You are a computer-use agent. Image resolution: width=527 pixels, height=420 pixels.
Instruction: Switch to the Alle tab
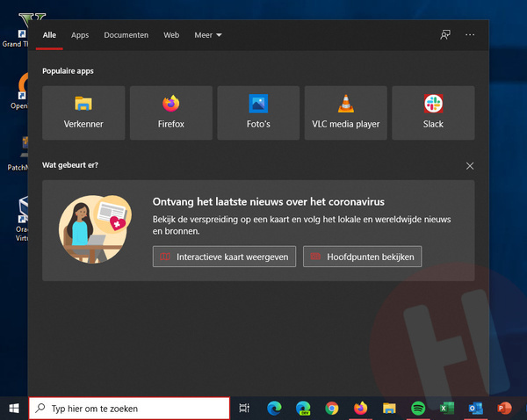tap(49, 35)
